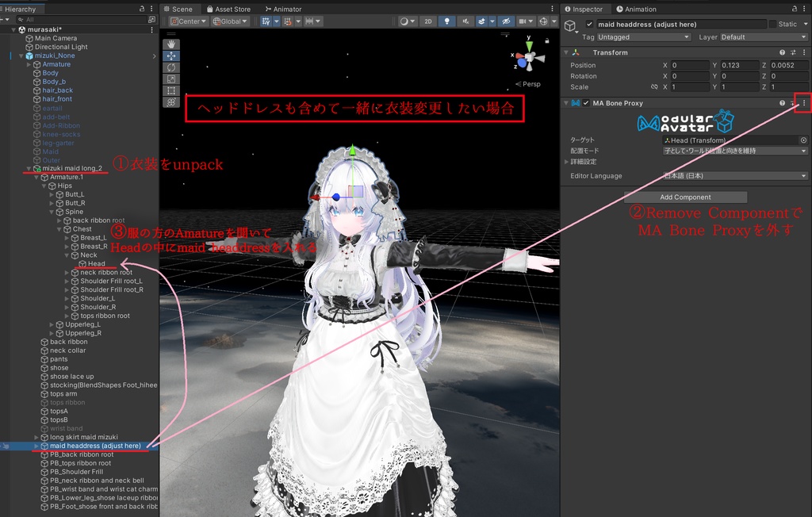Viewport: 812px width, 517px height.
Task: Open the Hierarchy search type filter icon
Action: click(x=151, y=19)
